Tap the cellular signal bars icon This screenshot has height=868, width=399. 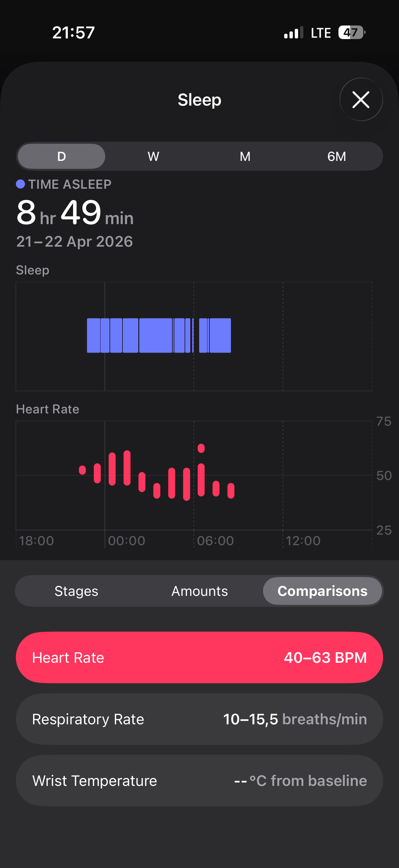(x=293, y=33)
